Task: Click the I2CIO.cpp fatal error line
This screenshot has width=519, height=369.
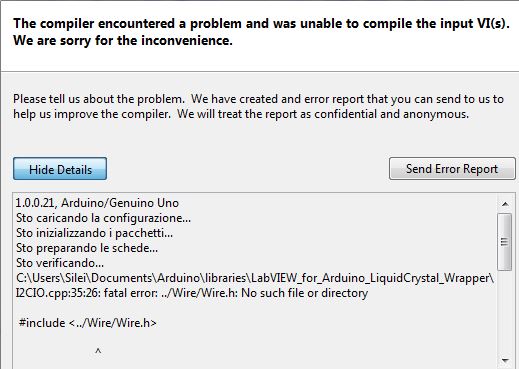Action: [x=192, y=293]
